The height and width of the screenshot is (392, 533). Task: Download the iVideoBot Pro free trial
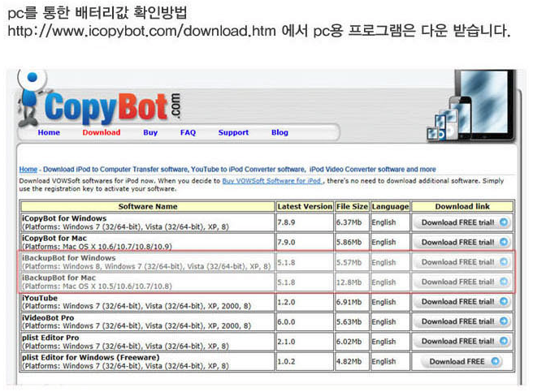pos(462,321)
